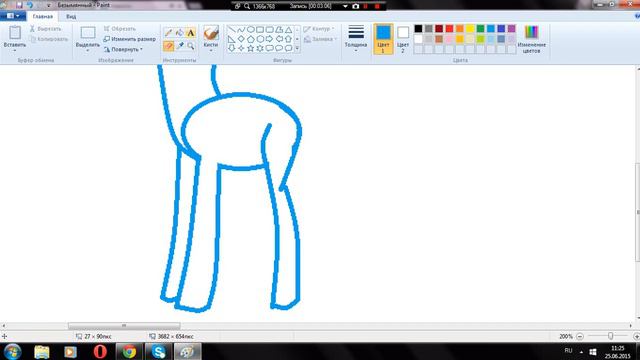Save the drawing via Quick Access save icon
Screen dimensions: 640x360
[19, 5]
